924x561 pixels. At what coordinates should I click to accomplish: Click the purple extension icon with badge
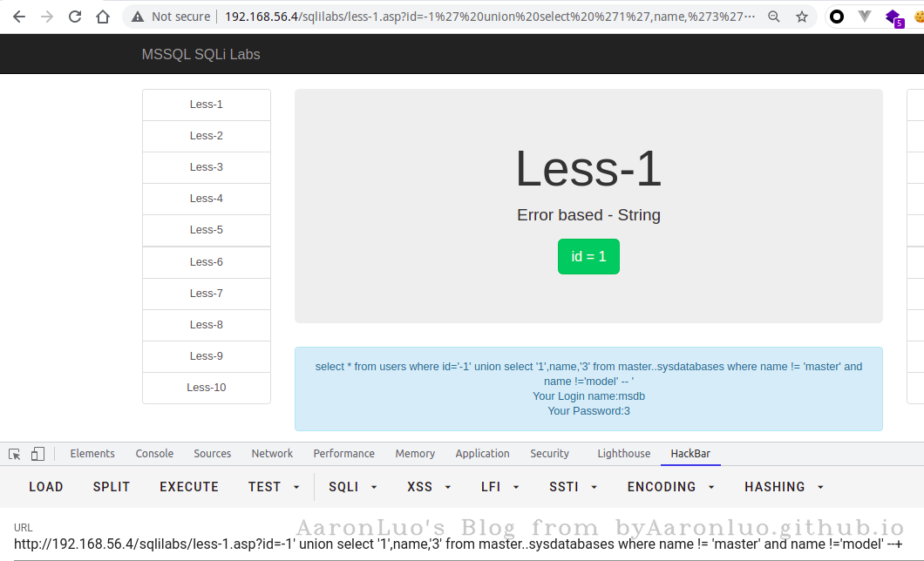(x=893, y=17)
